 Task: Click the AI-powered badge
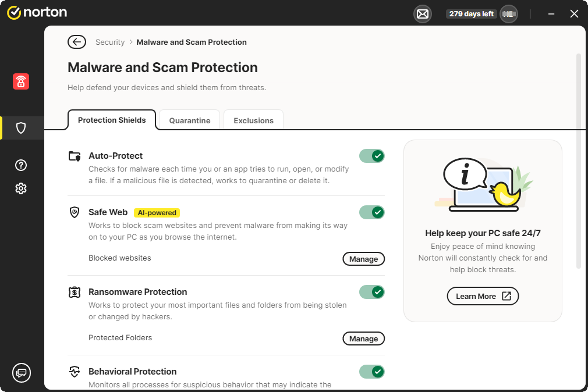click(157, 213)
